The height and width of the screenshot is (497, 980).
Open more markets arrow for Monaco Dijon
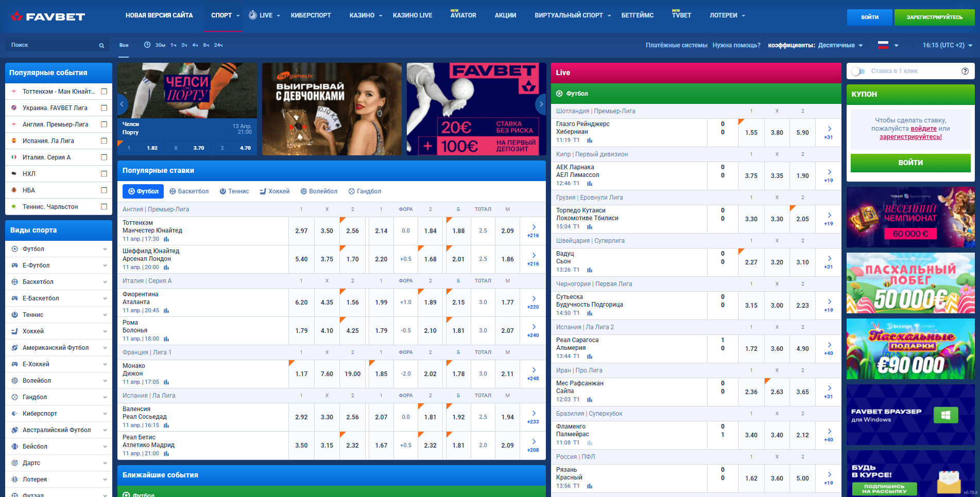point(534,370)
